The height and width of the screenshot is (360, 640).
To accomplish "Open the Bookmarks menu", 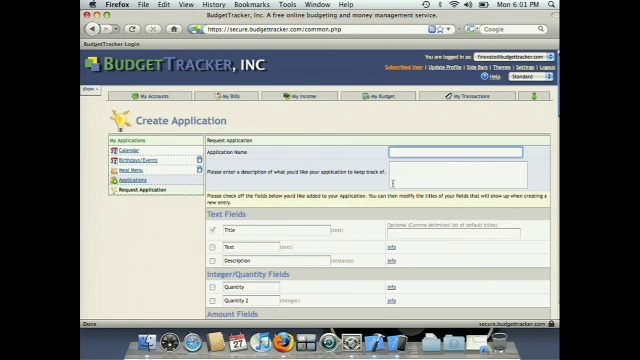I will (252, 4).
